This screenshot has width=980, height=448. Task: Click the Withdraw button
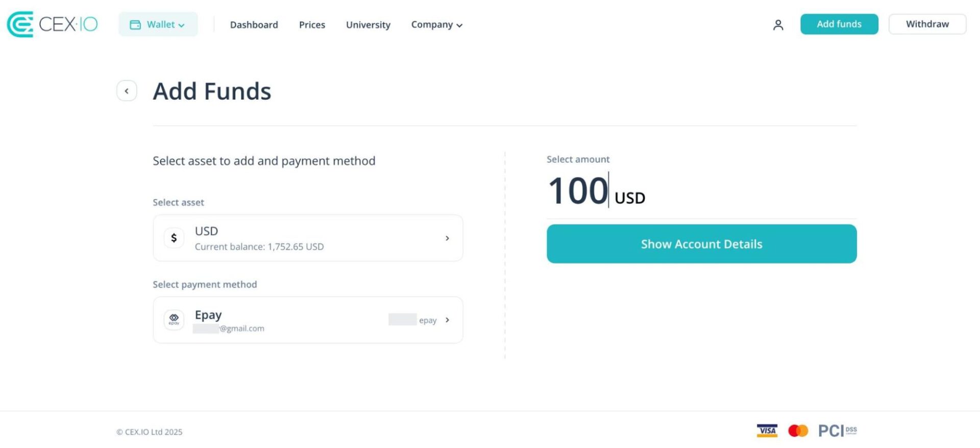[927, 24]
